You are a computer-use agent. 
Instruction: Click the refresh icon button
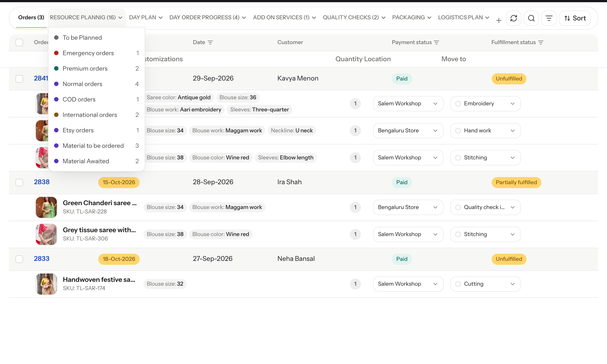513,18
